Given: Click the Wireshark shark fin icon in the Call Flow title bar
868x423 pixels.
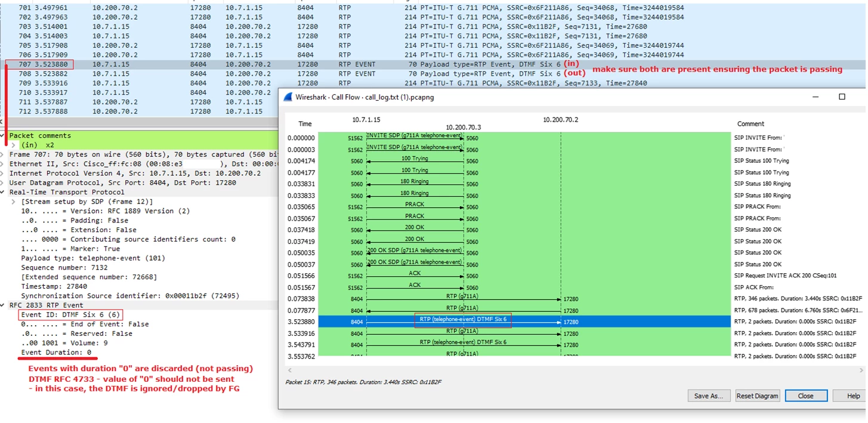Looking at the screenshot, I should (x=288, y=97).
